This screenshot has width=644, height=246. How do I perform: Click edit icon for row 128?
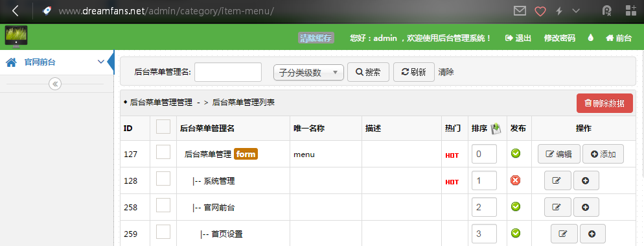pyautogui.click(x=557, y=180)
